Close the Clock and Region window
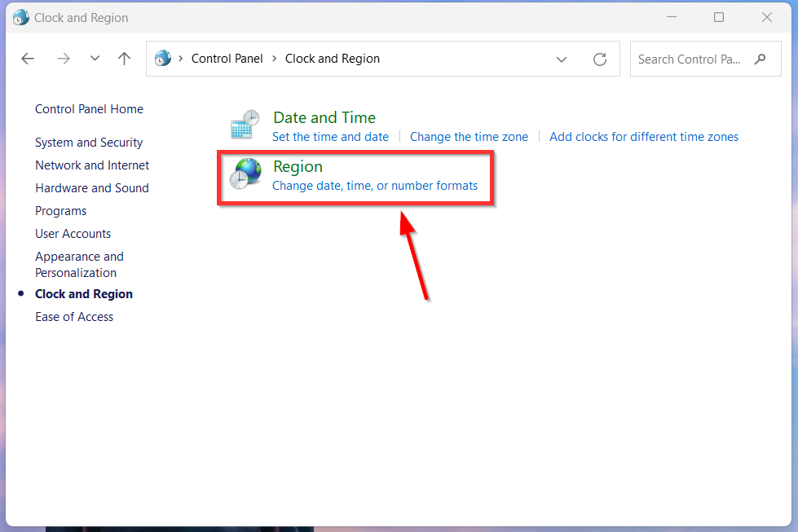Image resolution: width=798 pixels, height=532 pixels. [767, 17]
